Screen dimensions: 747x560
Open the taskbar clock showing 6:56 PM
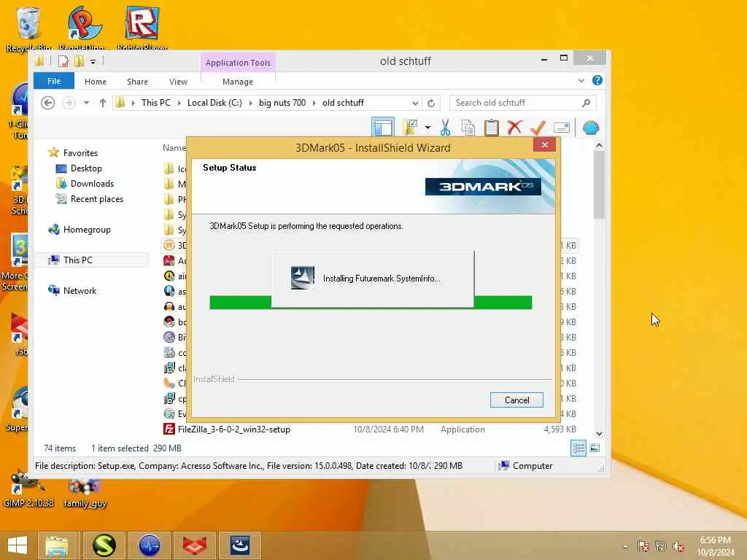tap(715, 546)
